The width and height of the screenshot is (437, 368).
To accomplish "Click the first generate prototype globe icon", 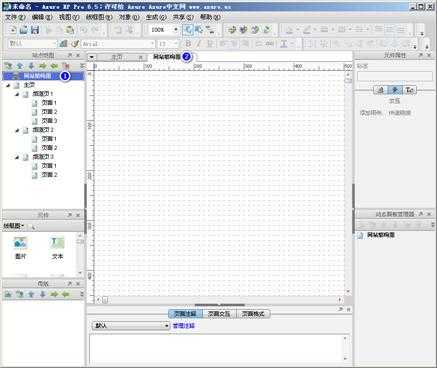I will tap(232, 30).
